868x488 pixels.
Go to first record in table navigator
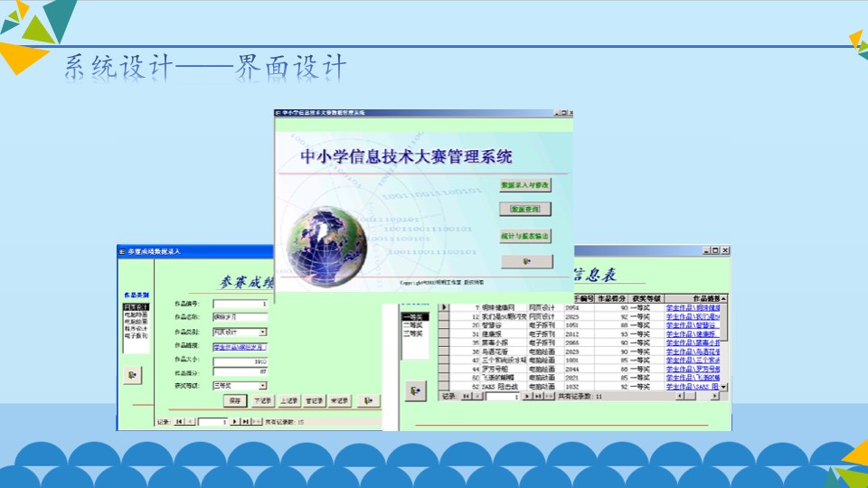coord(467,396)
